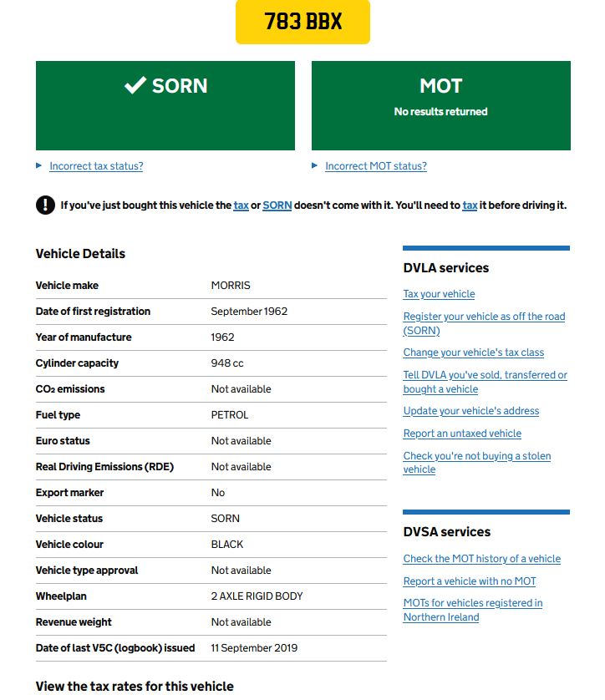Click the SORN link in the warning notice
The image size is (605, 700).
coord(277,205)
